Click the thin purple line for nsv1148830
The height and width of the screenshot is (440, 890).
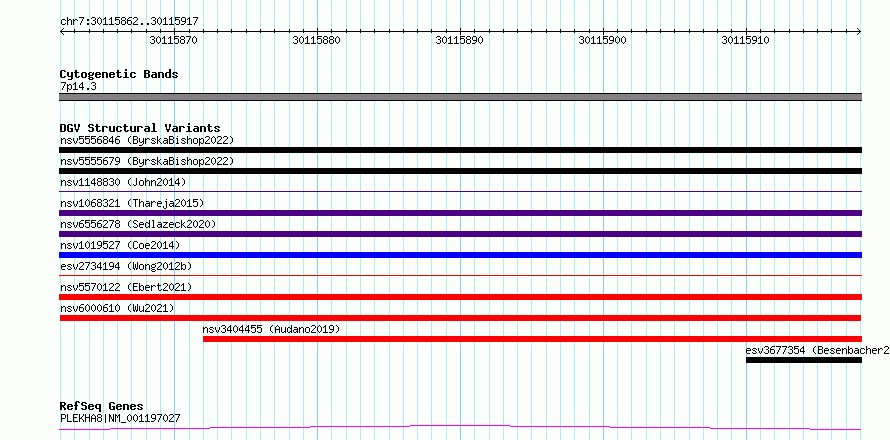[460, 192]
